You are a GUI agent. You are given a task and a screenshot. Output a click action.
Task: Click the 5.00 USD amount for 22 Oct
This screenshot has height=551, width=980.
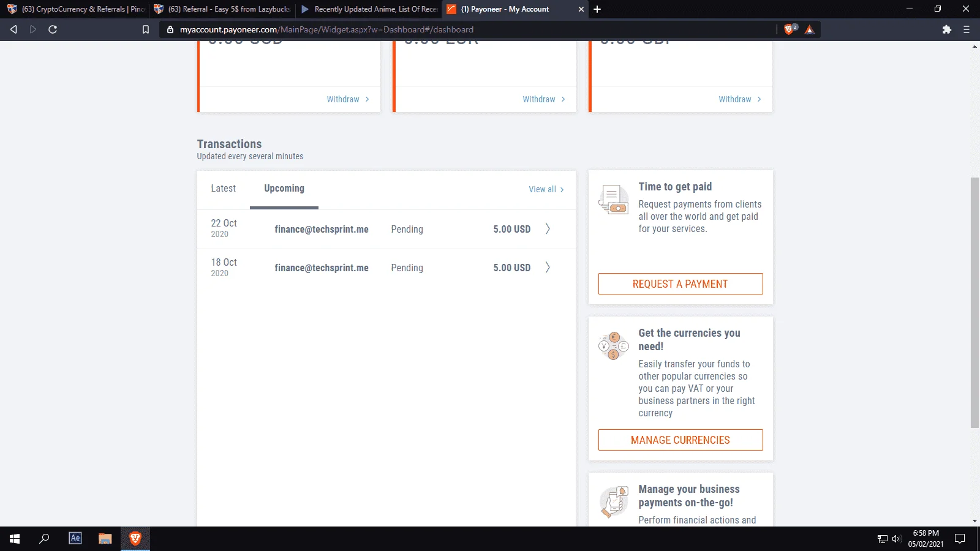pyautogui.click(x=512, y=230)
